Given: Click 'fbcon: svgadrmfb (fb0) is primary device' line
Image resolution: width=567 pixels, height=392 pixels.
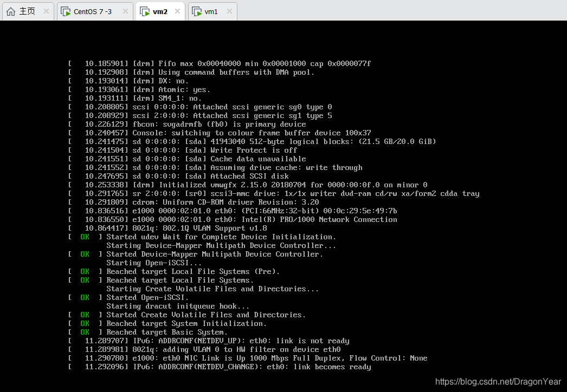Looking at the screenshot, I should point(188,125).
